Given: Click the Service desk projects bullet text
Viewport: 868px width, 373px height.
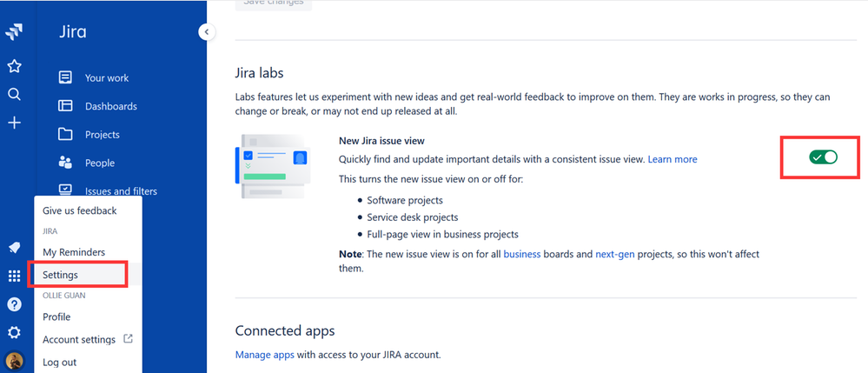Looking at the screenshot, I should tap(413, 217).
